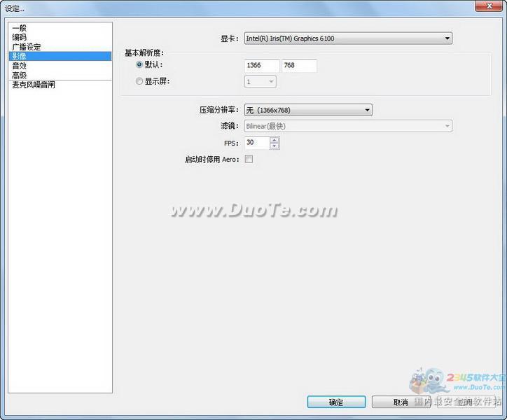Decrease FPS with the down arrow

click(275, 146)
